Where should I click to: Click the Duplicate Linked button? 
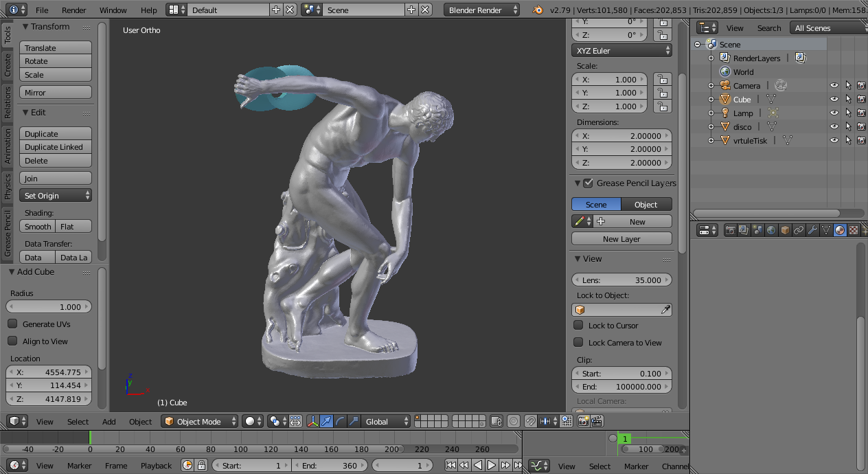click(x=56, y=146)
